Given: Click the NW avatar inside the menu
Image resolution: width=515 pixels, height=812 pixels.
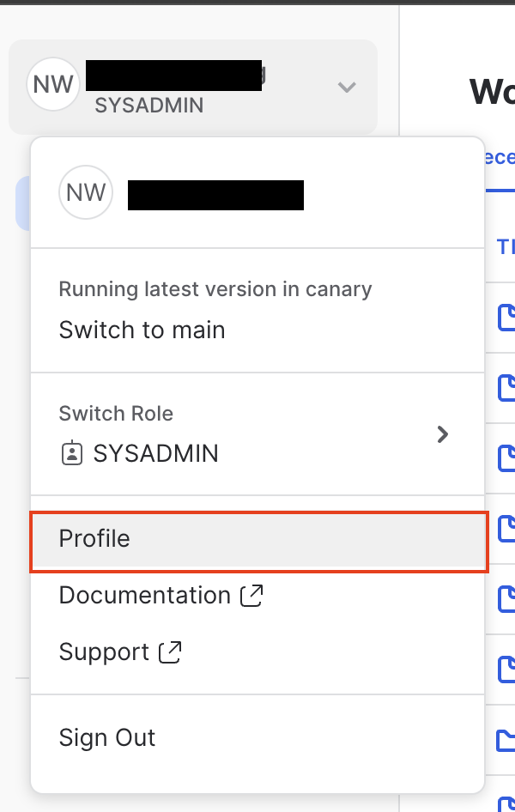Looking at the screenshot, I should [86, 192].
